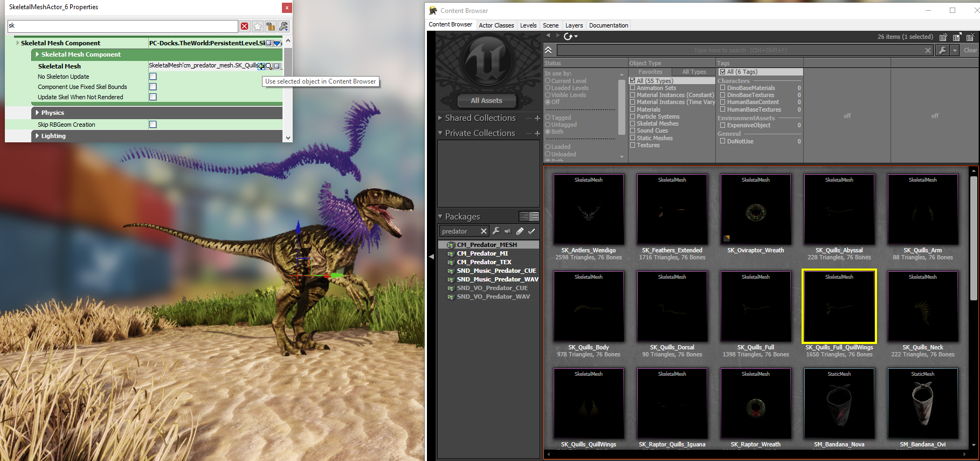Open dropdown arrow next to search wrench
Screen dimensions: 980x461
point(955,50)
